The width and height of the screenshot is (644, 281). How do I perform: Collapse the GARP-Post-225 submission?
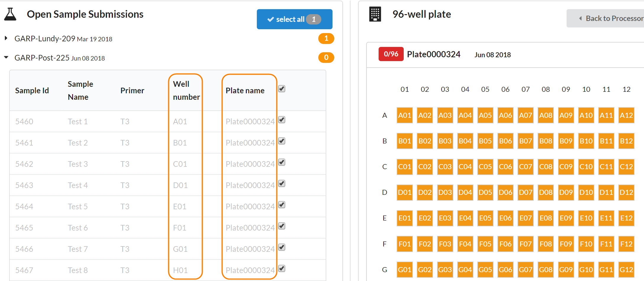(6, 58)
